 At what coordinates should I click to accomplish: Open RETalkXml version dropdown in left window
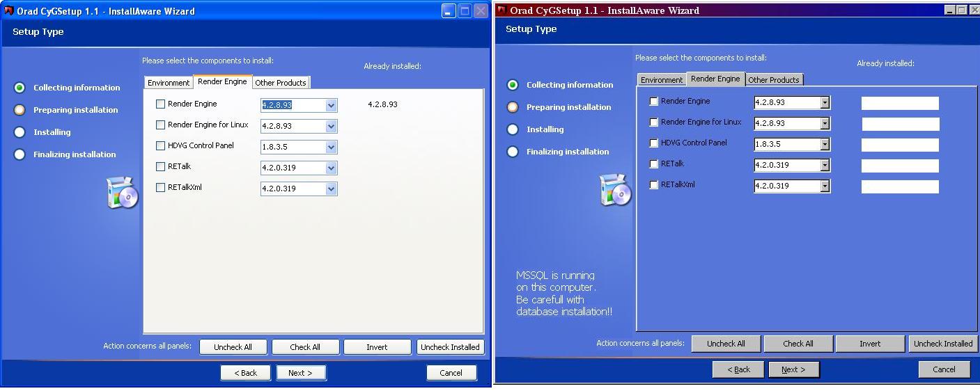tap(332, 189)
